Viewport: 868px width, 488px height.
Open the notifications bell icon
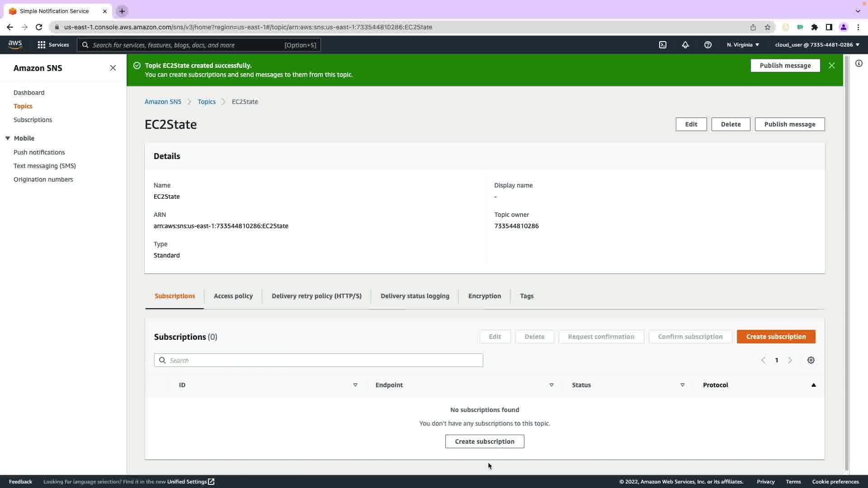coord(685,45)
